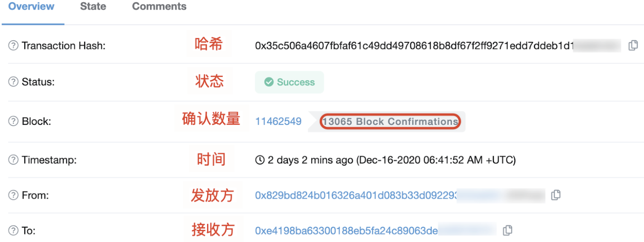
Task: Click the 13065 Block Confirmations badge
Action: pos(390,122)
